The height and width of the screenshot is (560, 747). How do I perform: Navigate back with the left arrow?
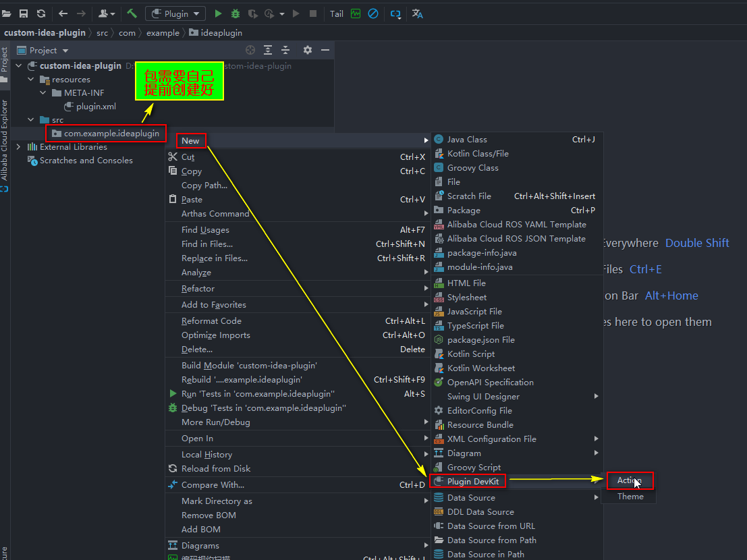tap(63, 13)
